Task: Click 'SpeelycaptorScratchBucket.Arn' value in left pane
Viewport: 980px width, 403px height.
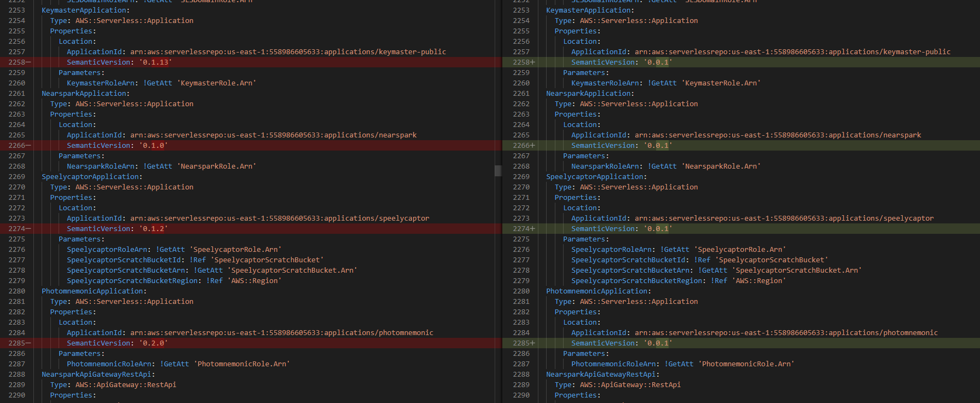Action: (292, 270)
